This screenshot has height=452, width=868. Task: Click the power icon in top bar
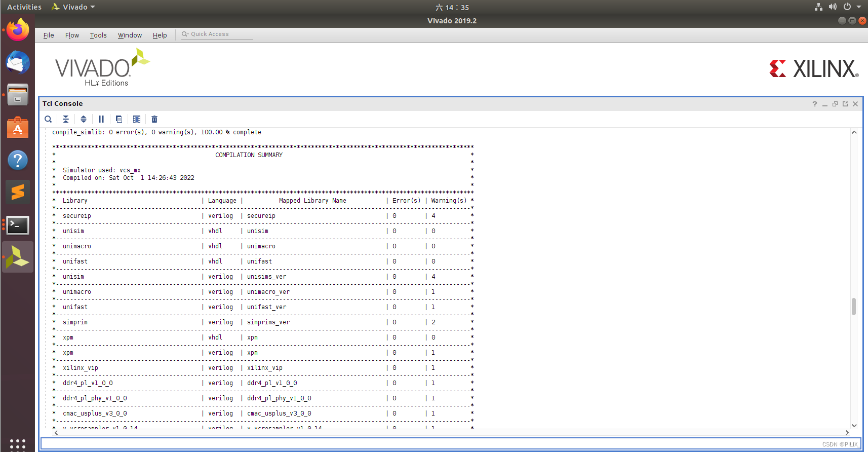pos(847,7)
